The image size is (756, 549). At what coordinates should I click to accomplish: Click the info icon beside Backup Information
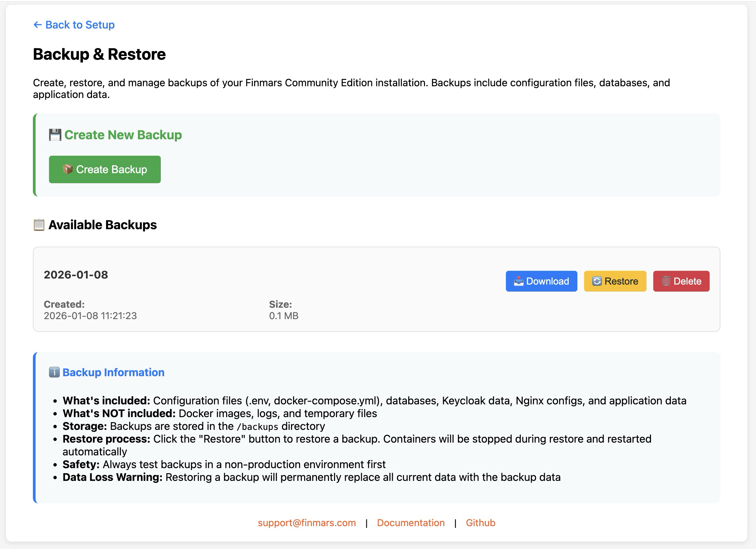[x=54, y=372]
